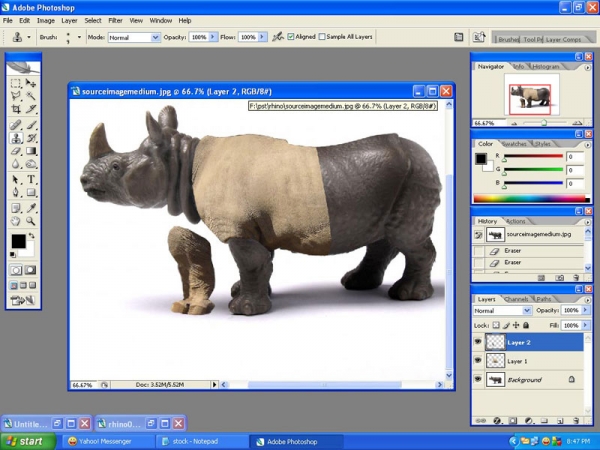The height and width of the screenshot is (450, 600).
Task: Hide the Background layer eye icon
Action: 478,379
